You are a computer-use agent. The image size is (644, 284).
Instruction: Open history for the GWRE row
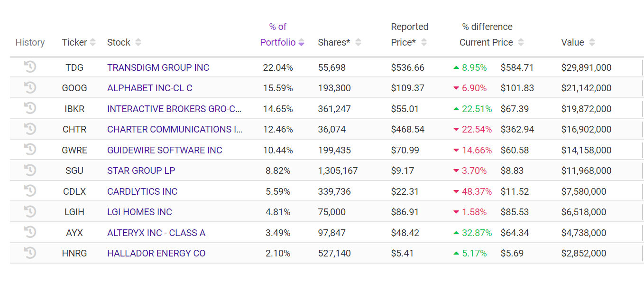click(30, 150)
